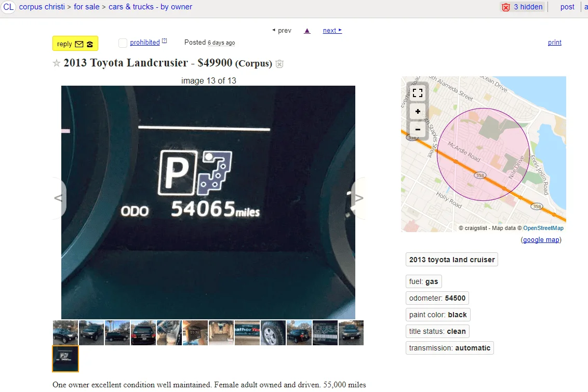Click the print link
Viewport: 588px width, 392px height.
(x=554, y=43)
